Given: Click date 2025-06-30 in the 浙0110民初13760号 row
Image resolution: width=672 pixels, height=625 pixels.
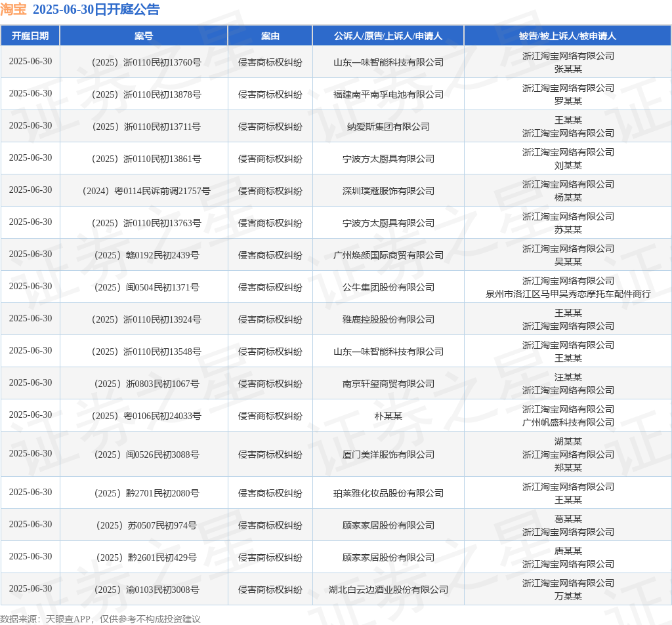Looking at the screenshot, I should pos(30,61).
